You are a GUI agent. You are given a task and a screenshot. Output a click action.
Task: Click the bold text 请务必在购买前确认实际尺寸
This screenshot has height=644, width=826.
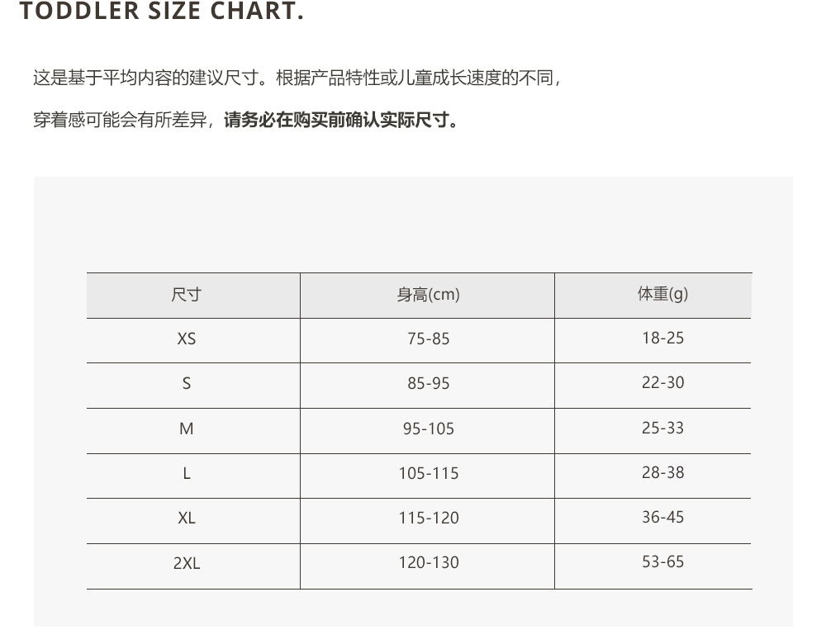coord(336,120)
